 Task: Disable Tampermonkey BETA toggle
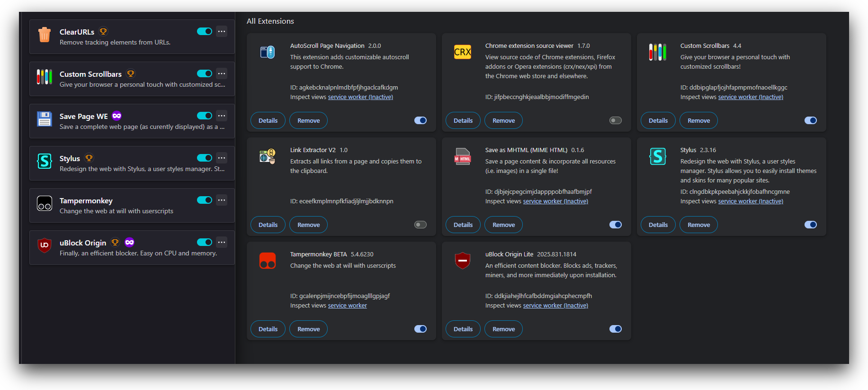point(421,329)
